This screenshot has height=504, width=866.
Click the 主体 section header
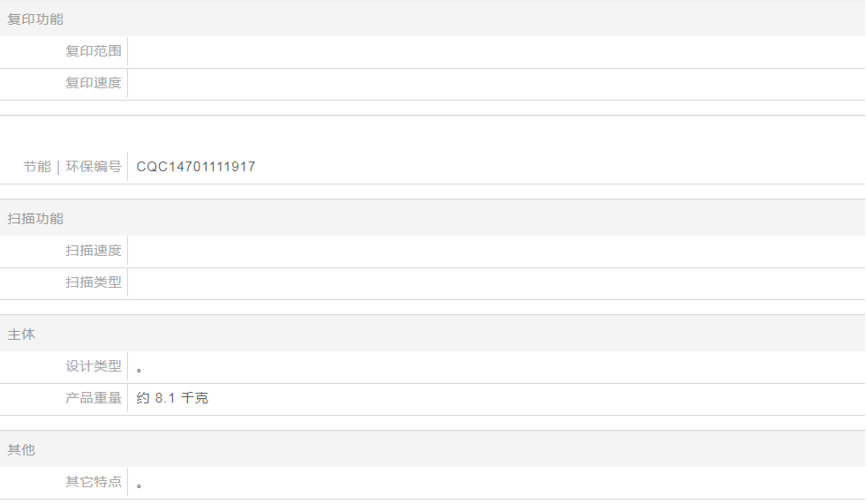[x=21, y=334]
